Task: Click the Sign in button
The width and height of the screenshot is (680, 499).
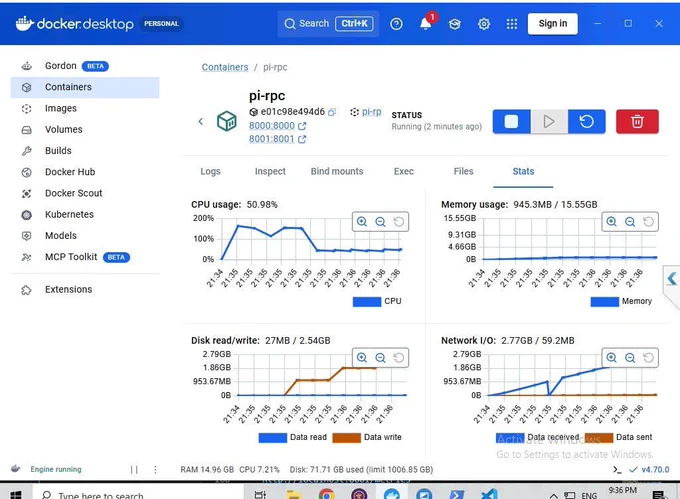Action: [552, 23]
